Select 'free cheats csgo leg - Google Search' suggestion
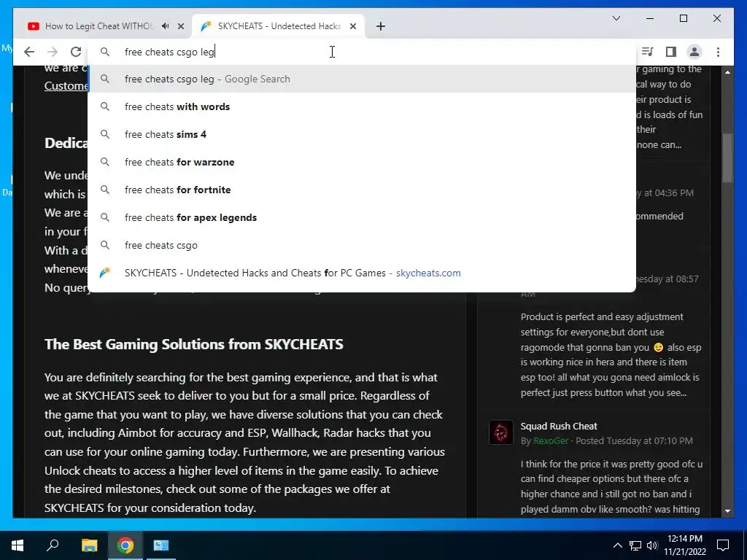This screenshot has width=747, height=560. click(362, 79)
